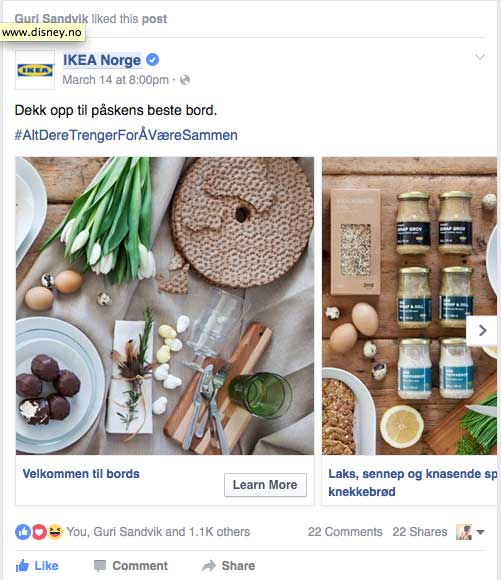Click the IKEA logo profile picture

point(35,70)
